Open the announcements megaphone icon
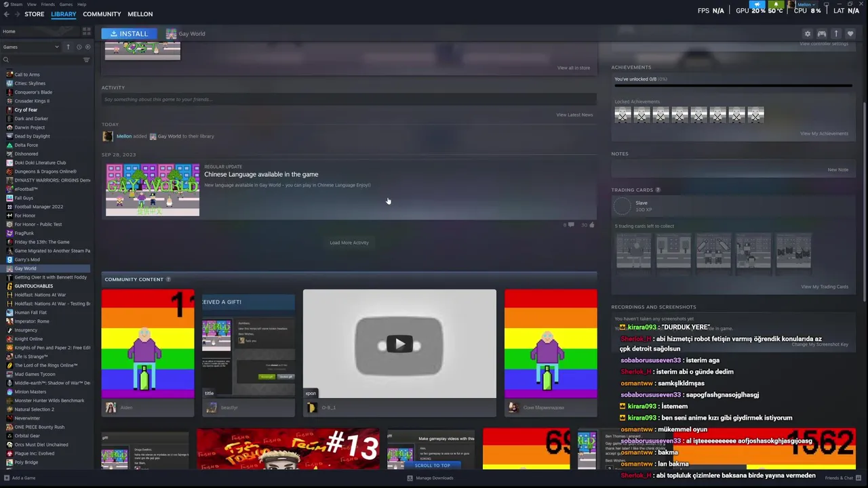The height and width of the screenshot is (488, 868). click(757, 4)
